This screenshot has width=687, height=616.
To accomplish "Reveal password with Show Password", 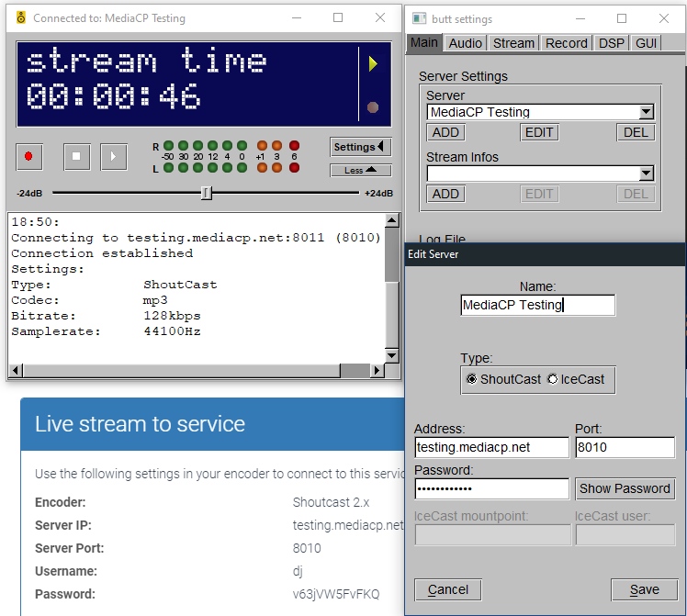I will coord(625,488).
